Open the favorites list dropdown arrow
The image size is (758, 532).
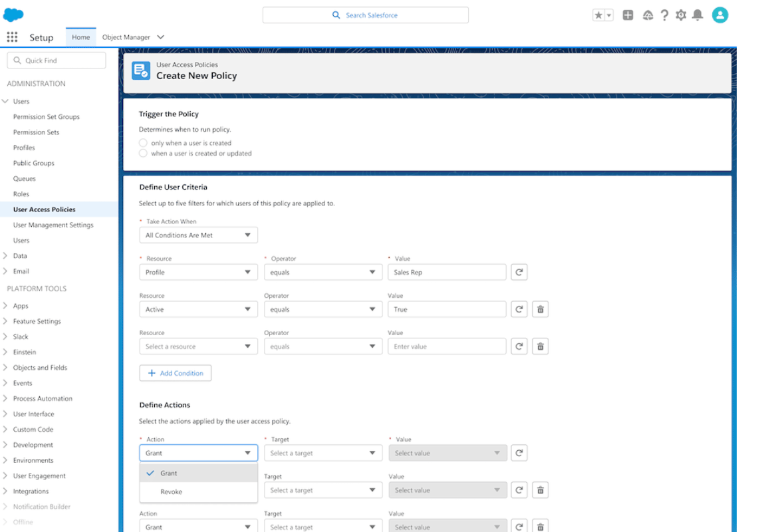point(609,15)
